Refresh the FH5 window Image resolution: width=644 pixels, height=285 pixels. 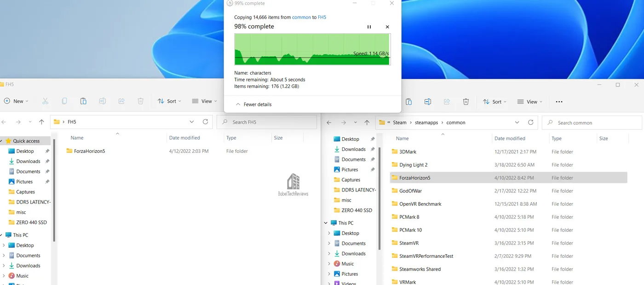click(205, 122)
